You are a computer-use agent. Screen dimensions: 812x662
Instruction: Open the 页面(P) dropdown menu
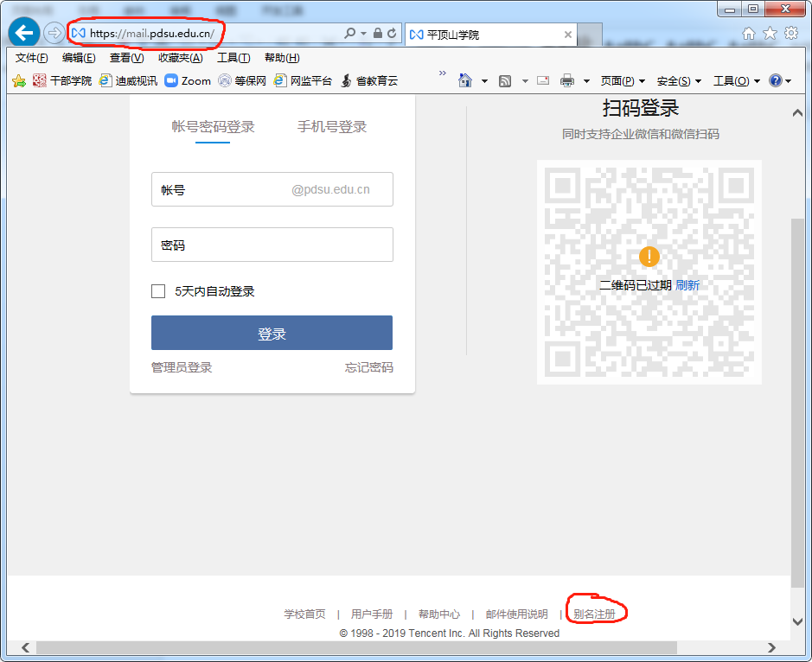(x=623, y=80)
